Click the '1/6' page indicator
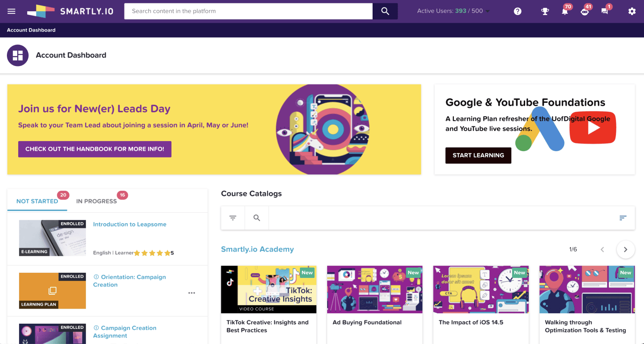 tap(573, 249)
